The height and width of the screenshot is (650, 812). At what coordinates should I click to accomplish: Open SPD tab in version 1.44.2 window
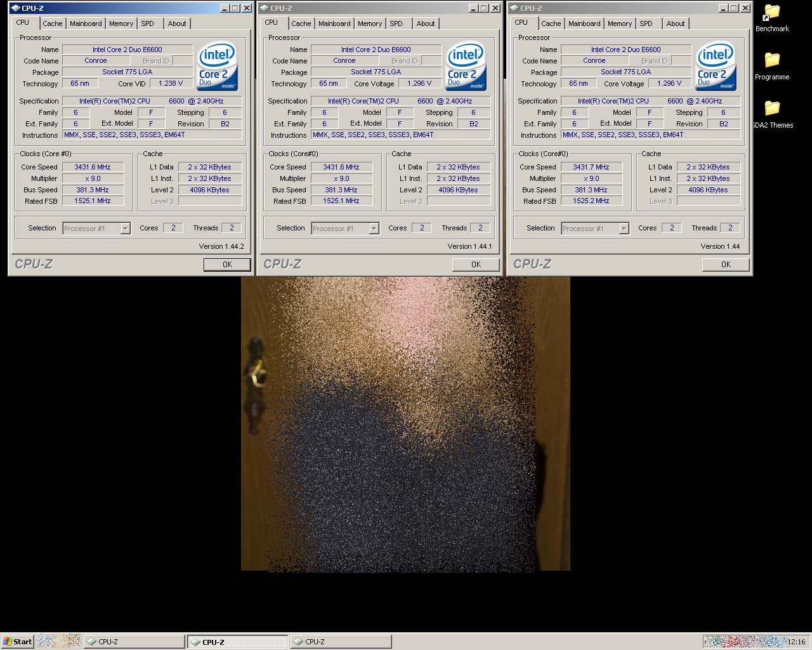point(147,23)
